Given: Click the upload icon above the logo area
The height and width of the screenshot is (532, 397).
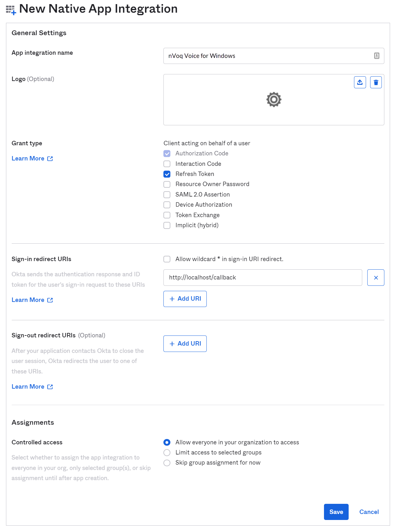Looking at the screenshot, I should (360, 82).
